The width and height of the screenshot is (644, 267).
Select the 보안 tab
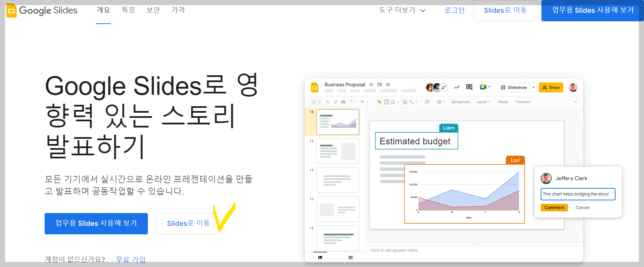153,10
